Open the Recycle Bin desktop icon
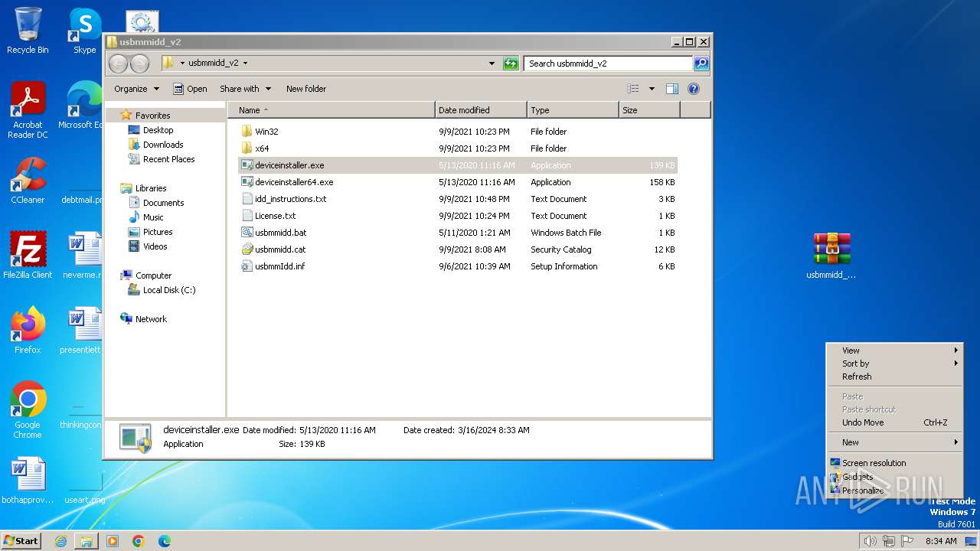This screenshot has width=980, height=551. [28, 31]
